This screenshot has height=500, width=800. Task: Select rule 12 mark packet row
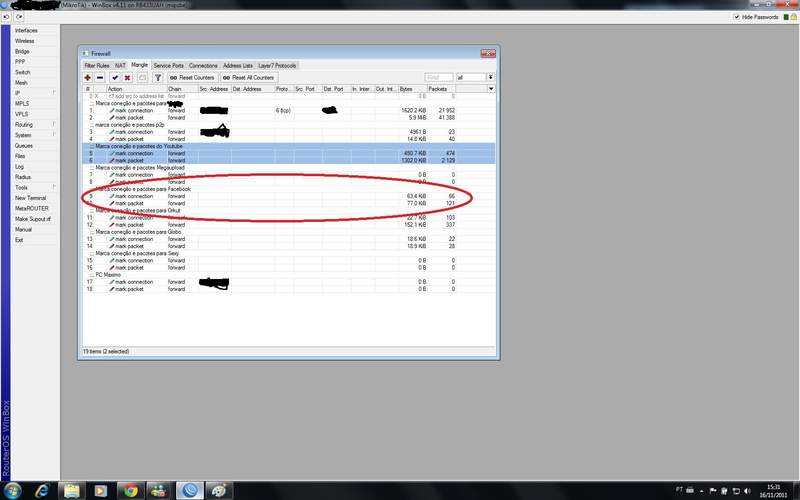tap(289, 224)
